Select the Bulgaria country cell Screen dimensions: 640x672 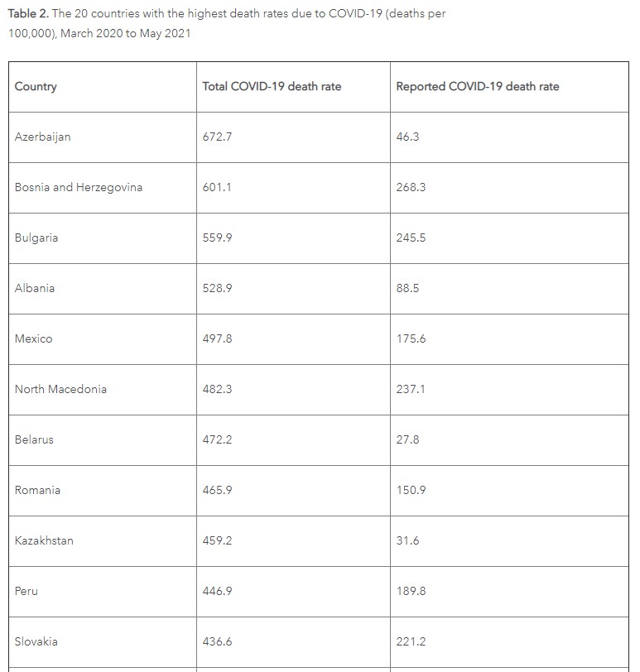click(x=36, y=238)
